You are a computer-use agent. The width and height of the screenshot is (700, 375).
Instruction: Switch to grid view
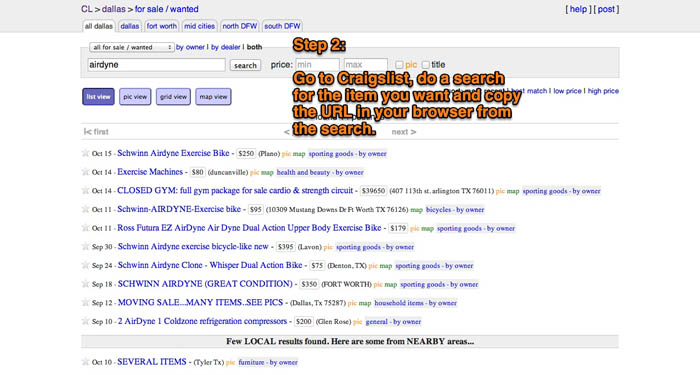173,96
